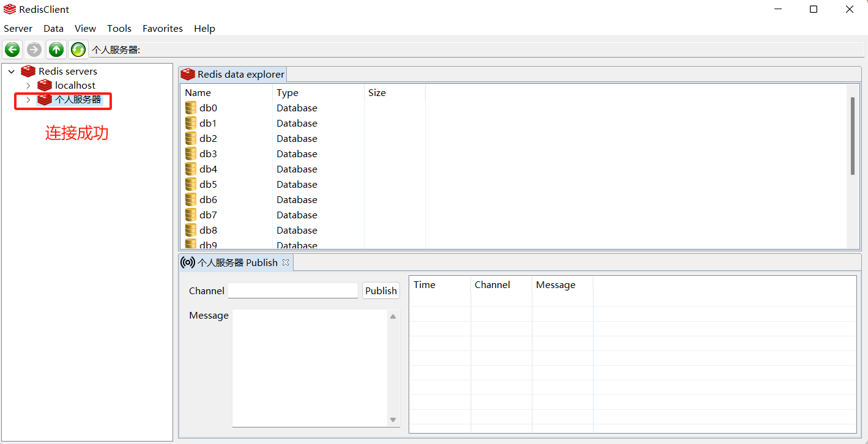Click the db6 database icon
Viewport: 868px width, 444px height.
coord(191,200)
